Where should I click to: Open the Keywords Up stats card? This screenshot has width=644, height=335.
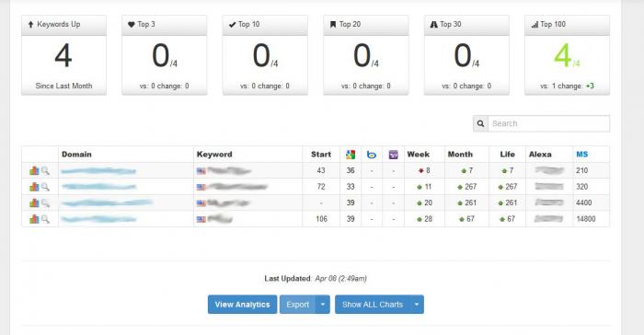63,55
